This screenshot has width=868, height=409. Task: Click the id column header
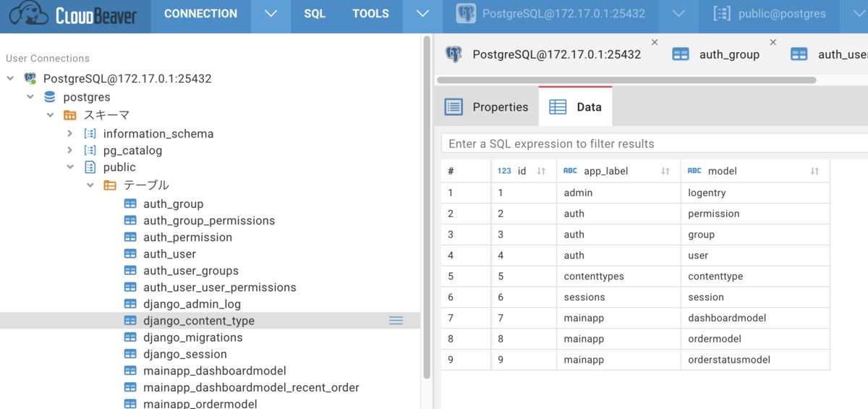[524, 172]
